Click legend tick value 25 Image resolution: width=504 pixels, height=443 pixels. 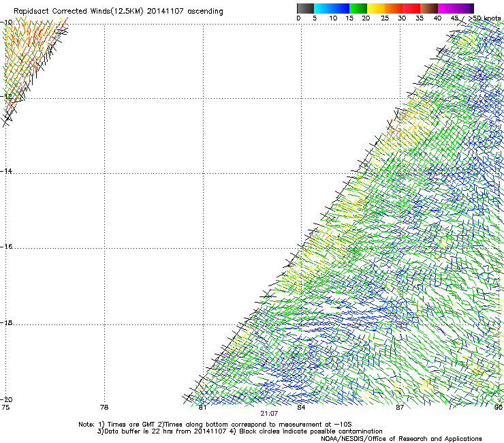click(385, 18)
